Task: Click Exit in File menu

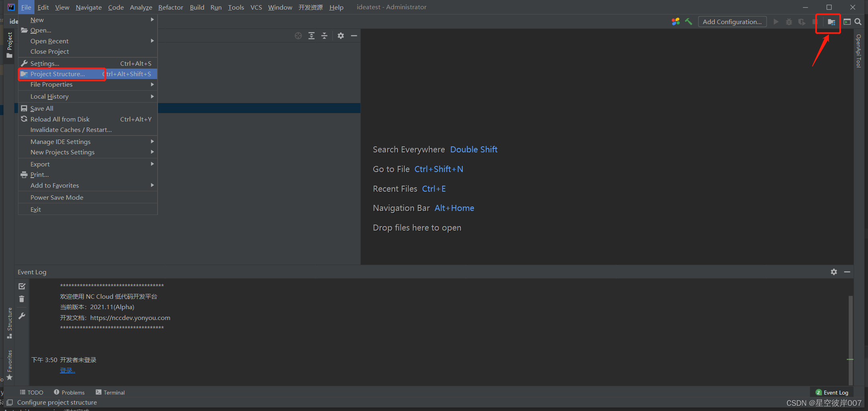Action: click(88, 209)
